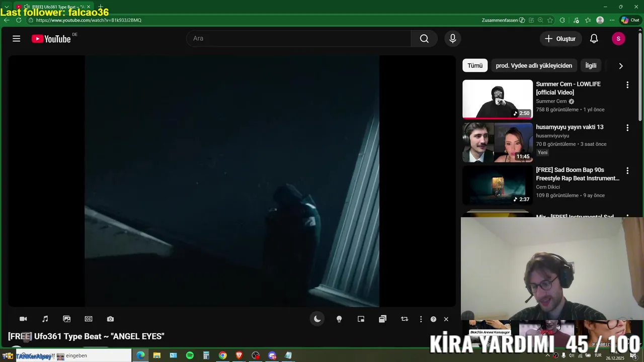This screenshot has width=644, height=362.
Task: Toggle the lightbulb cinema mode icon
Action: point(339,319)
